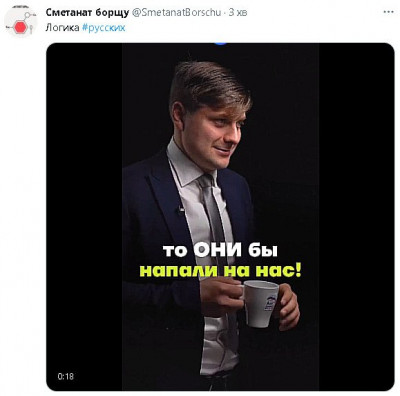Click the tweet text Логика
The image size is (400, 396).
62,28
